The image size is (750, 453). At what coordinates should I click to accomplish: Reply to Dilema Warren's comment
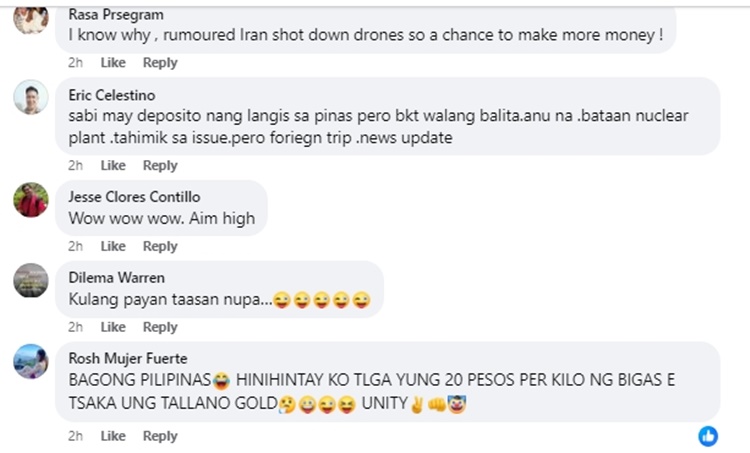coord(160,327)
